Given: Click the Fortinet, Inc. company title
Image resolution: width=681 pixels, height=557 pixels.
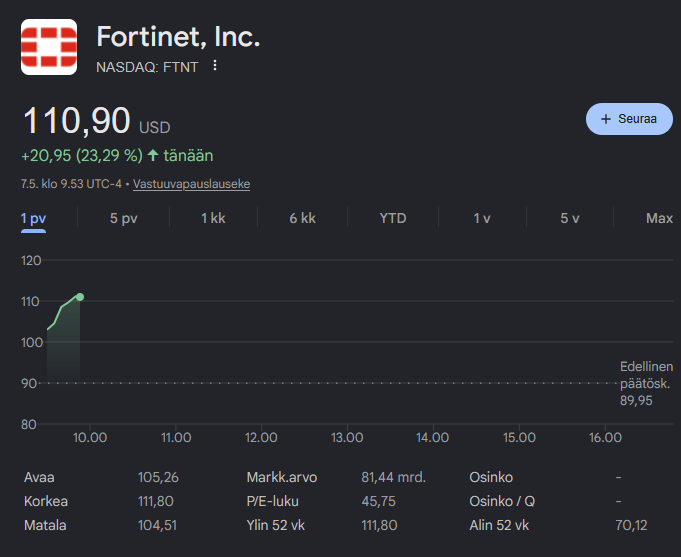Looking at the screenshot, I should [x=178, y=36].
